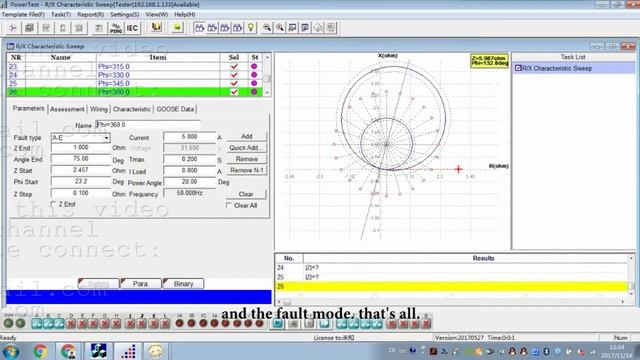Click the blue play button in bottom bar
Viewport: 640px width, 360px height.
[x=278, y=324]
